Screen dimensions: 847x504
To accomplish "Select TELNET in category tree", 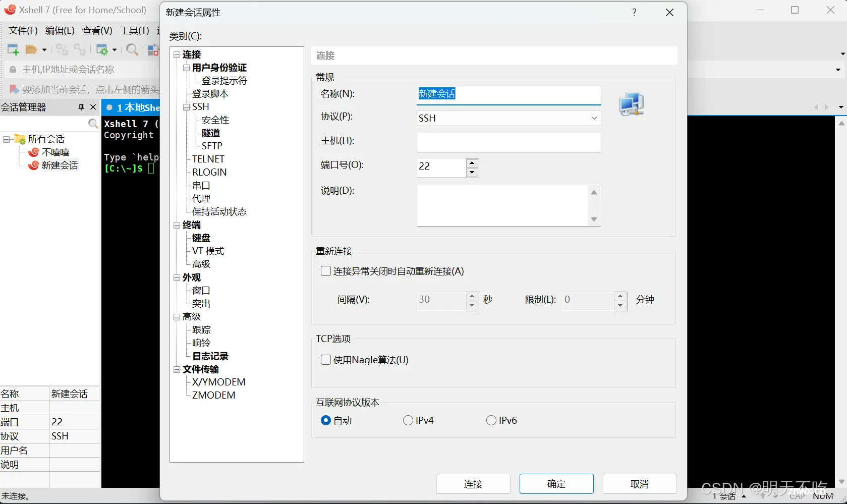I will tap(208, 159).
